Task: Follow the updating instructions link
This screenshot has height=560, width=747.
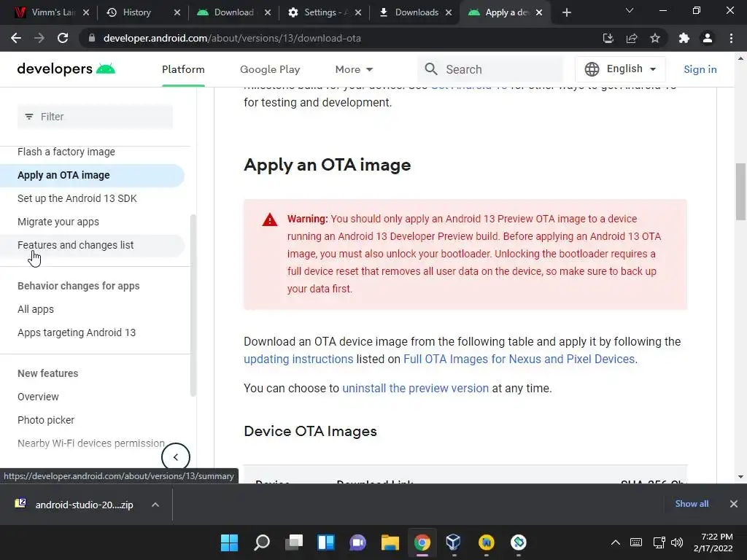Action: tap(298, 359)
